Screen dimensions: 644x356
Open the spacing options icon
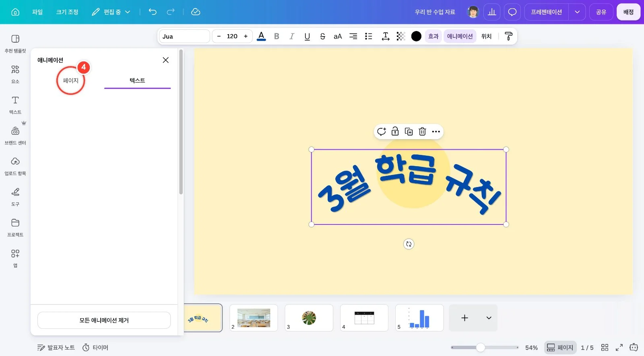[386, 36]
